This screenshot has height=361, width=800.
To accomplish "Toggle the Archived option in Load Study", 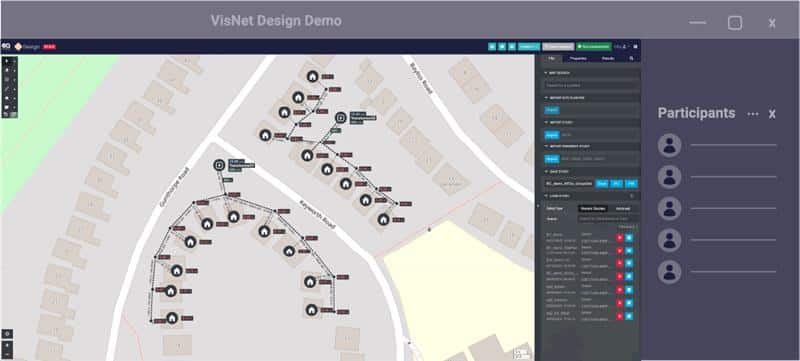I will [623, 209].
